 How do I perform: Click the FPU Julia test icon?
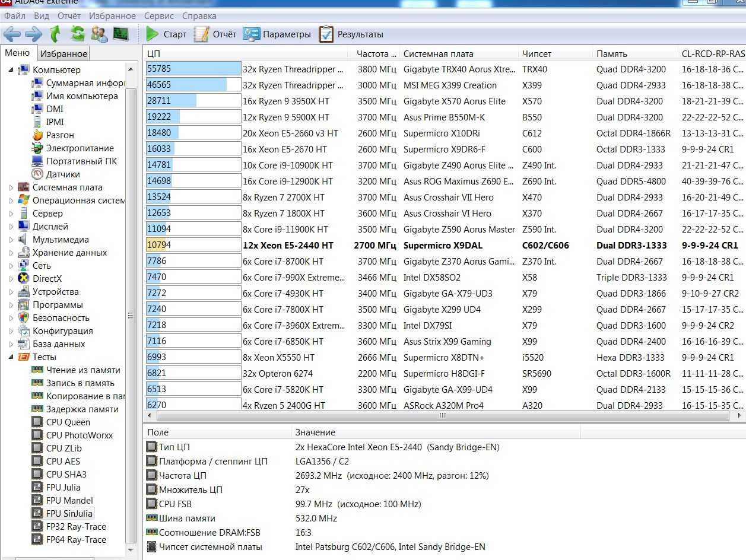tap(37, 488)
